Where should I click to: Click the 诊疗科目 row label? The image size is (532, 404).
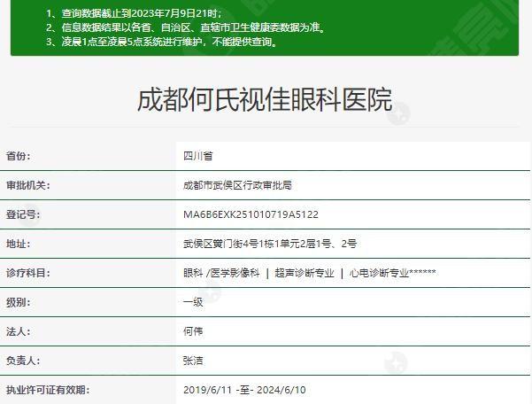[x=27, y=273]
